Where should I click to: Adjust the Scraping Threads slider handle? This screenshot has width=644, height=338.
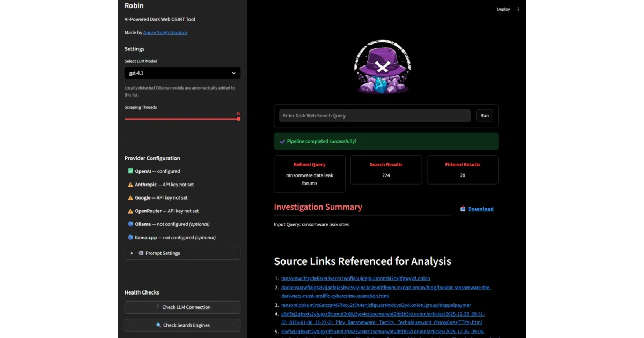(x=238, y=119)
